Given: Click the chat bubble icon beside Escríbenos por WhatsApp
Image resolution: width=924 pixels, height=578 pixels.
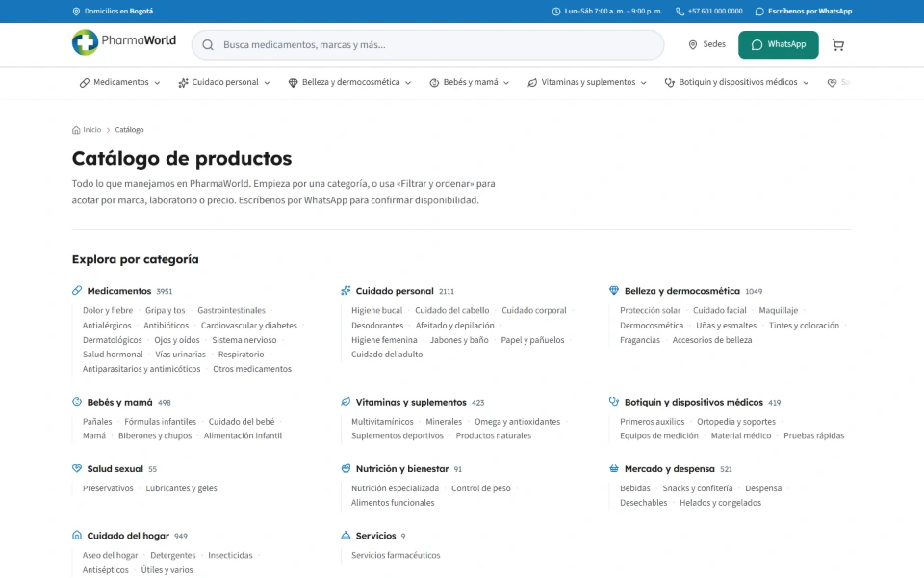Looking at the screenshot, I should (x=759, y=12).
